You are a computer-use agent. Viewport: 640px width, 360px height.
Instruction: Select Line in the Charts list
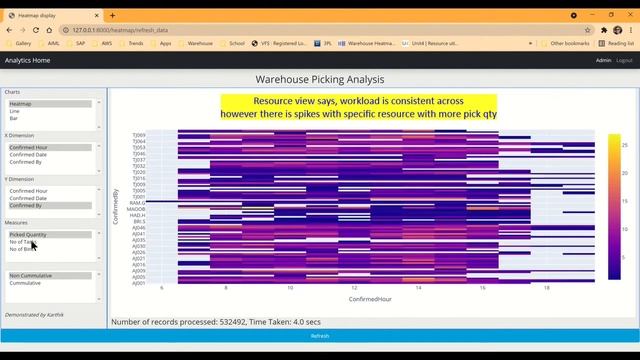[x=50, y=111]
